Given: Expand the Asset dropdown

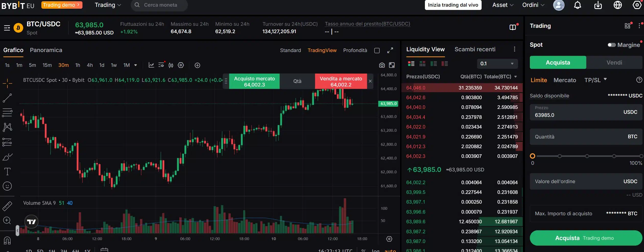Looking at the screenshot, I should click(x=503, y=5).
